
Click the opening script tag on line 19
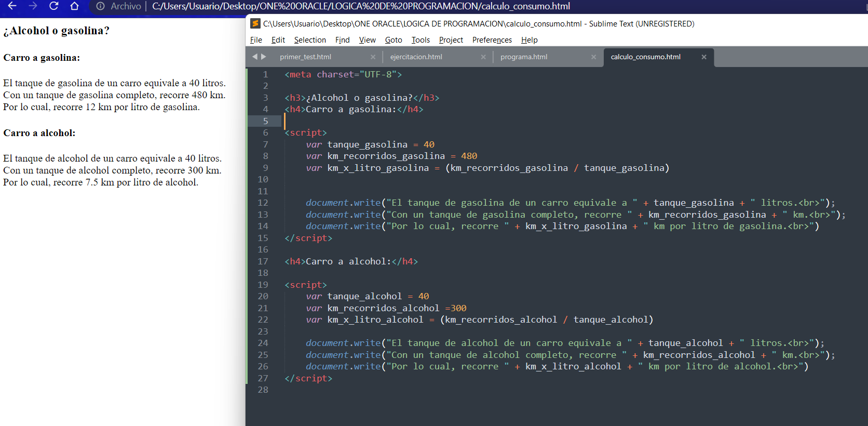click(x=306, y=285)
